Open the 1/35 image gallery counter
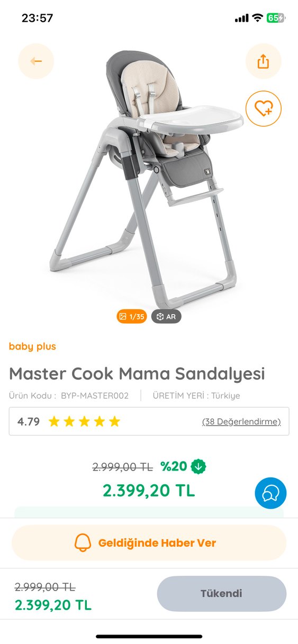 pyautogui.click(x=132, y=317)
